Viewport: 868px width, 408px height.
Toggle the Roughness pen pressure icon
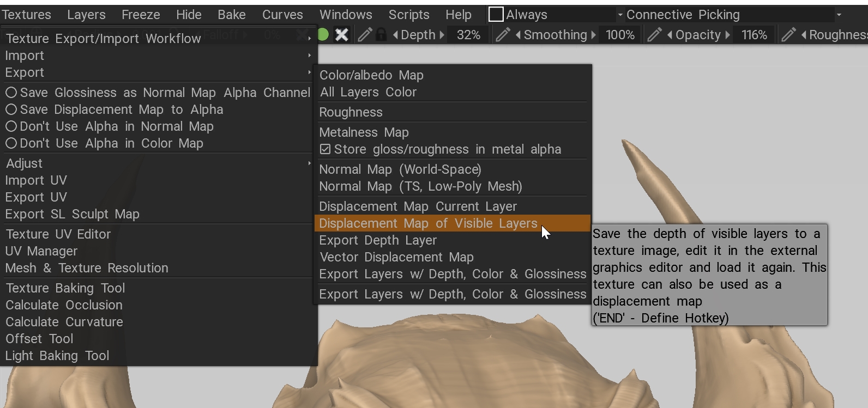[788, 35]
